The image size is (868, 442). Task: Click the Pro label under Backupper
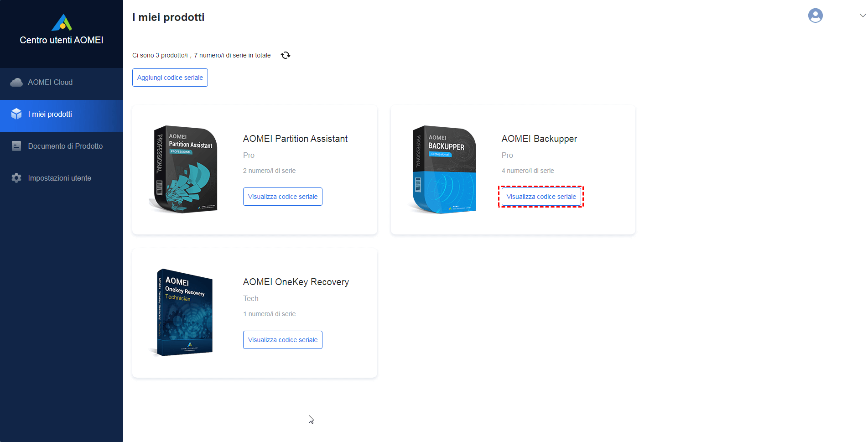pos(507,155)
